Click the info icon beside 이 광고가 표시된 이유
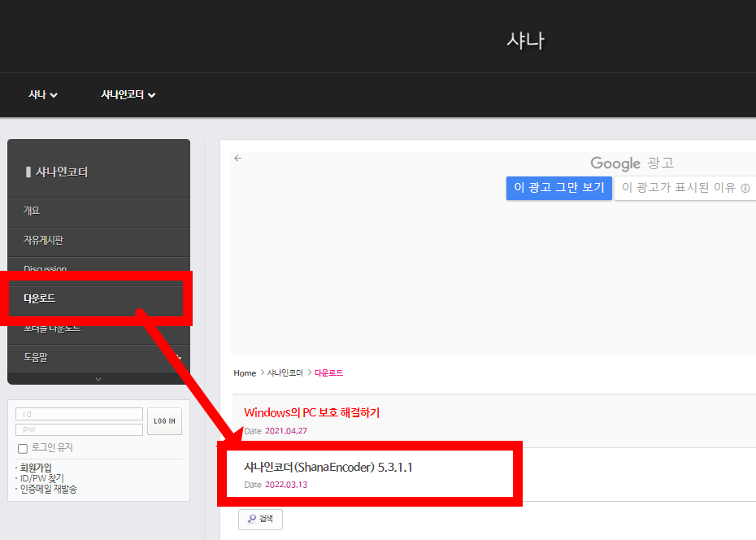756x540 pixels. pos(746,188)
